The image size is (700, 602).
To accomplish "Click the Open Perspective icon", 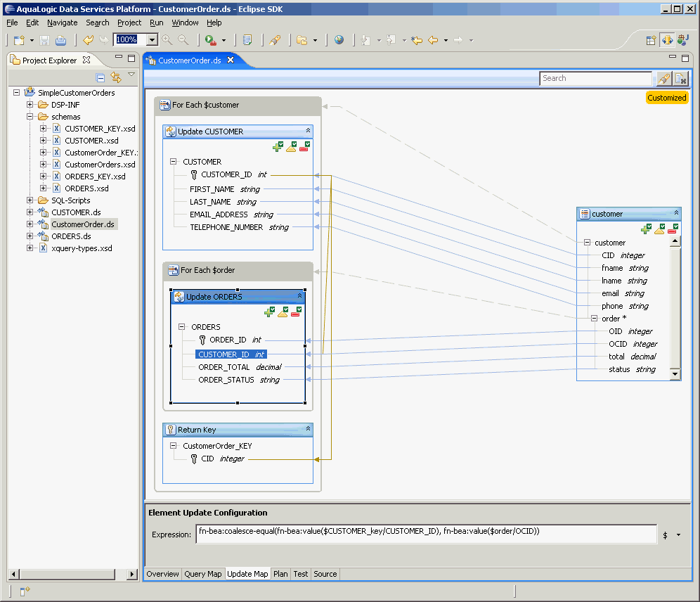I will [651, 40].
